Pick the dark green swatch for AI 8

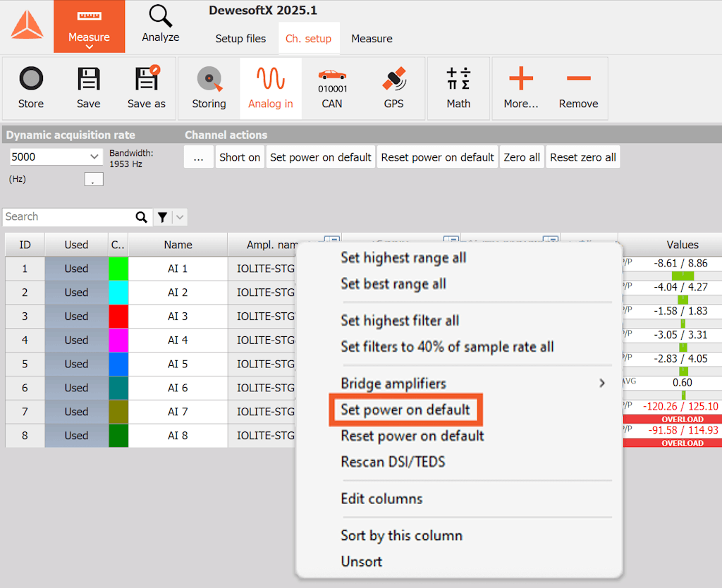118,436
